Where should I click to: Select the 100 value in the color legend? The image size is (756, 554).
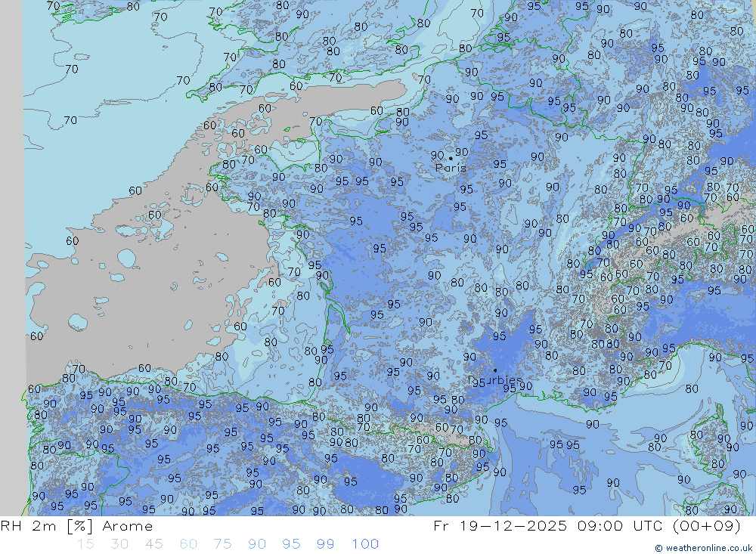(x=365, y=544)
